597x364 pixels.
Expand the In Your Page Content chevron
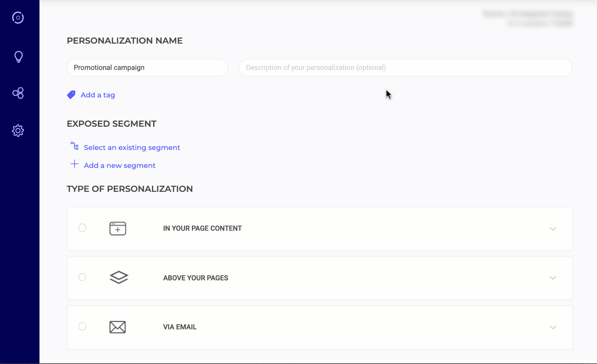coord(553,229)
